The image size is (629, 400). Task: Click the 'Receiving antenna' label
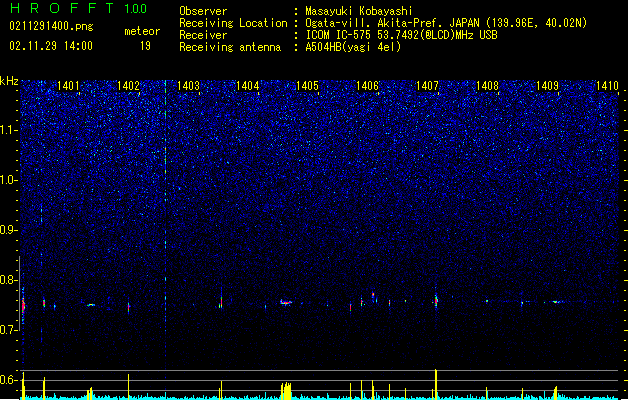pyautogui.click(x=230, y=47)
